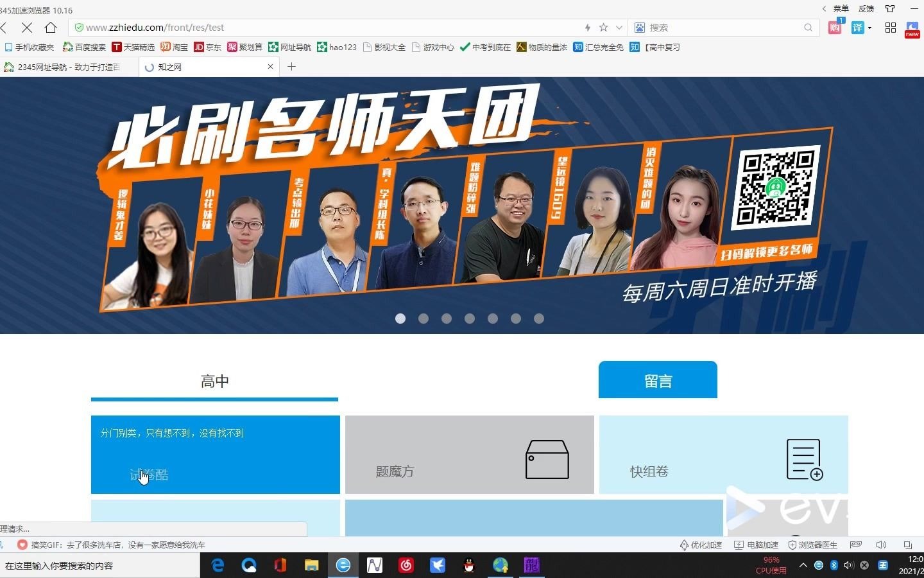Open 聚划算 bookmark
Screen dimensions: 924x578
[245, 47]
